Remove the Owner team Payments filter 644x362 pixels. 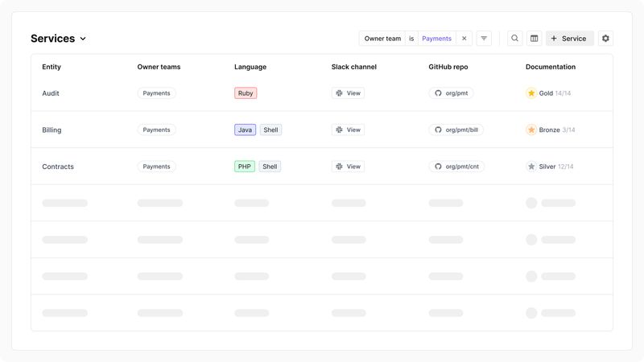click(464, 39)
